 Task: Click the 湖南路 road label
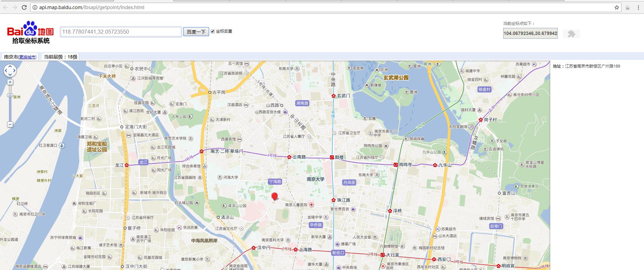(302, 103)
